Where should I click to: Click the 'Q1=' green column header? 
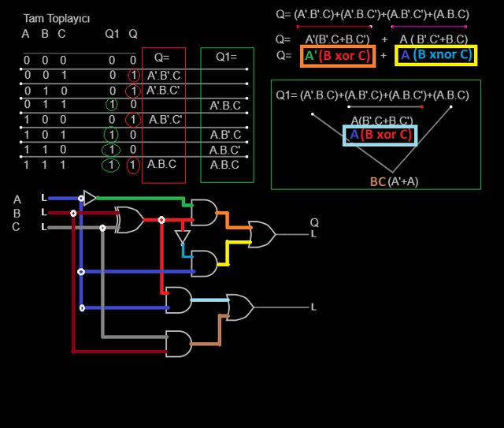(x=226, y=57)
